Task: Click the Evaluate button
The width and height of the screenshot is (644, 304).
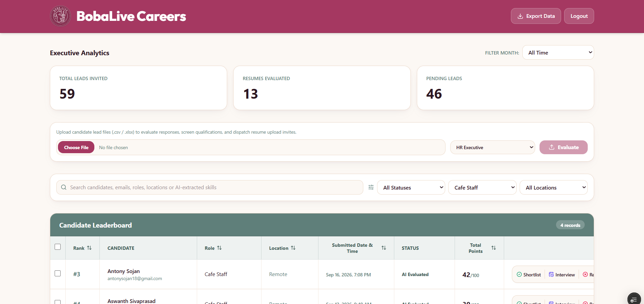Action: point(563,147)
